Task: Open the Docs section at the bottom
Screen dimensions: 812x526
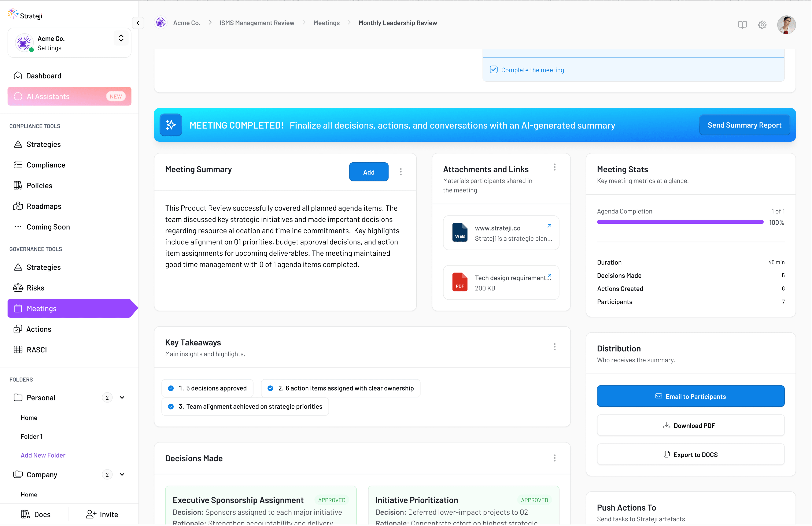Action: point(43,514)
